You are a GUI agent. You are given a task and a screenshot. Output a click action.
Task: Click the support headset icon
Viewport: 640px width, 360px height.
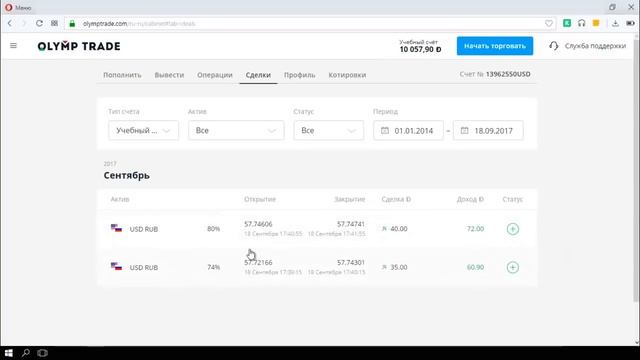(x=553, y=46)
